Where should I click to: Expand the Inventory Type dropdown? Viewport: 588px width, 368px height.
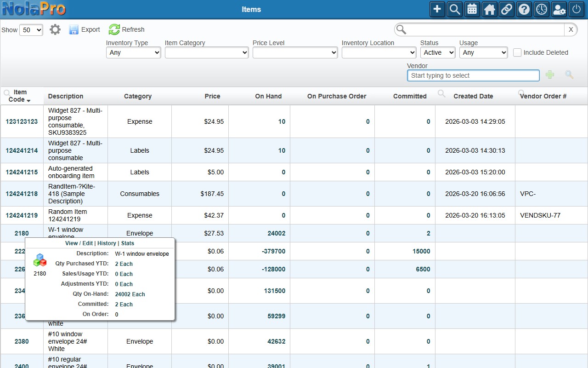tap(133, 52)
